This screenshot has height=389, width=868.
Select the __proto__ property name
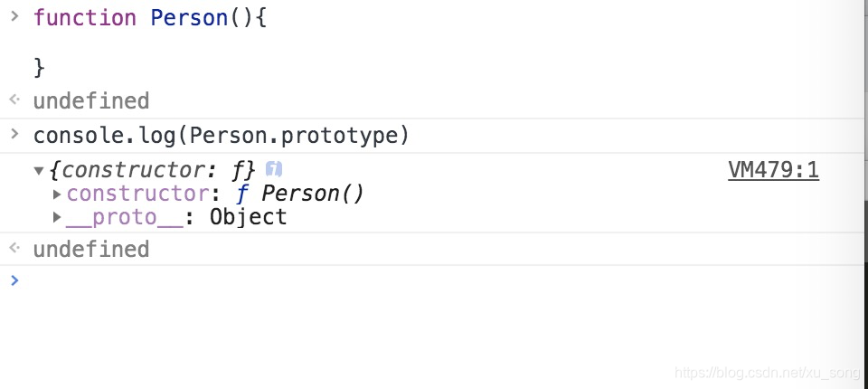125,217
